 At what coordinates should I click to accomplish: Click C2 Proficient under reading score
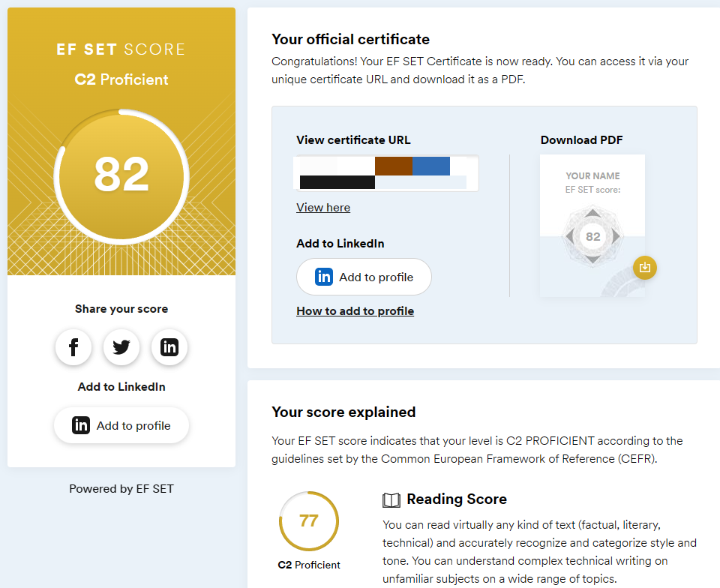point(309,565)
